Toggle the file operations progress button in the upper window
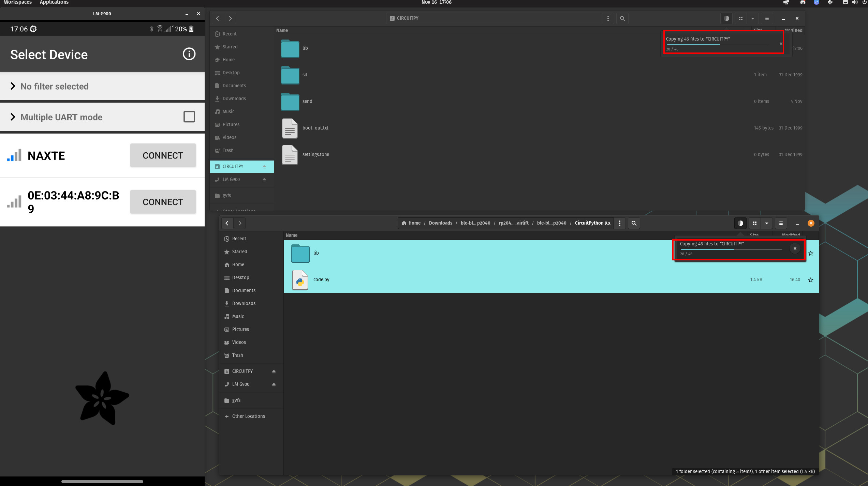Viewport: 868px width, 486px height. (726, 18)
